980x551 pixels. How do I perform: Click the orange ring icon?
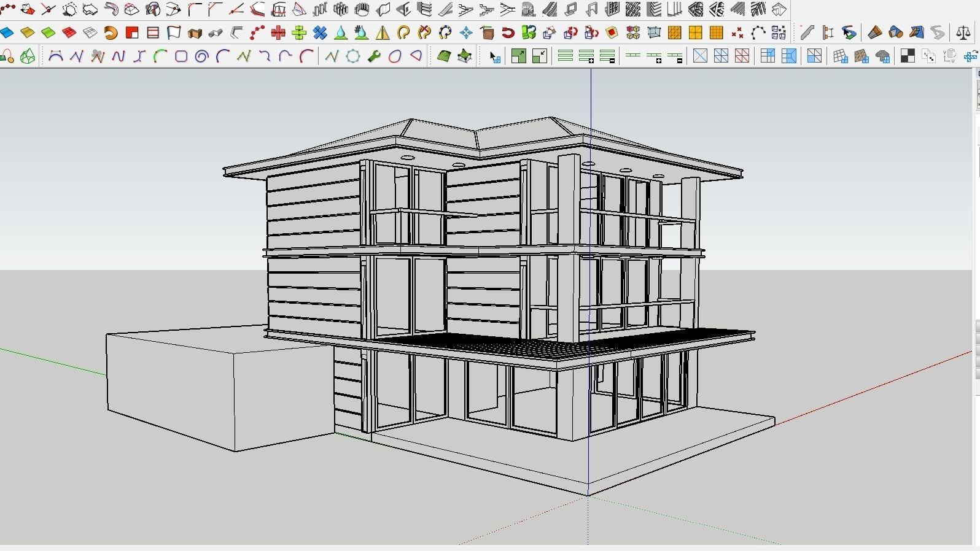[x=111, y=33]
